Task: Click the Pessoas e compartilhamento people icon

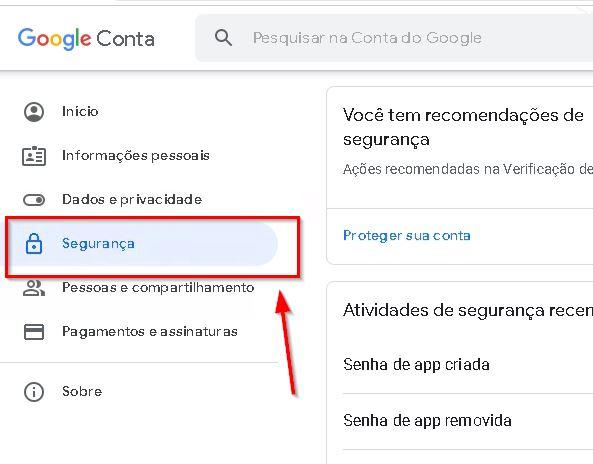Action: click(34, 288)
